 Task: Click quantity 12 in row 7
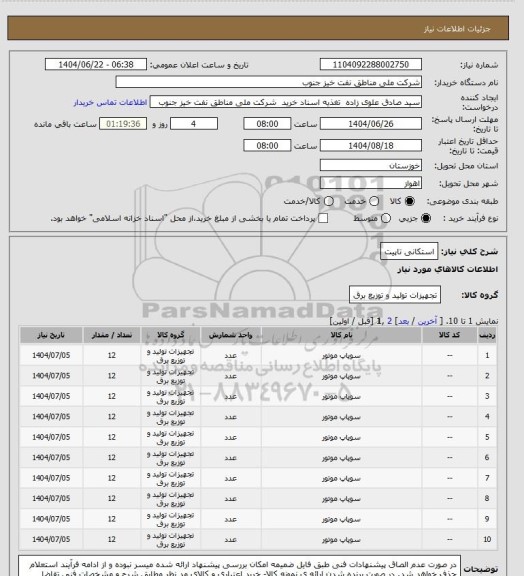(x=112, y=478)
